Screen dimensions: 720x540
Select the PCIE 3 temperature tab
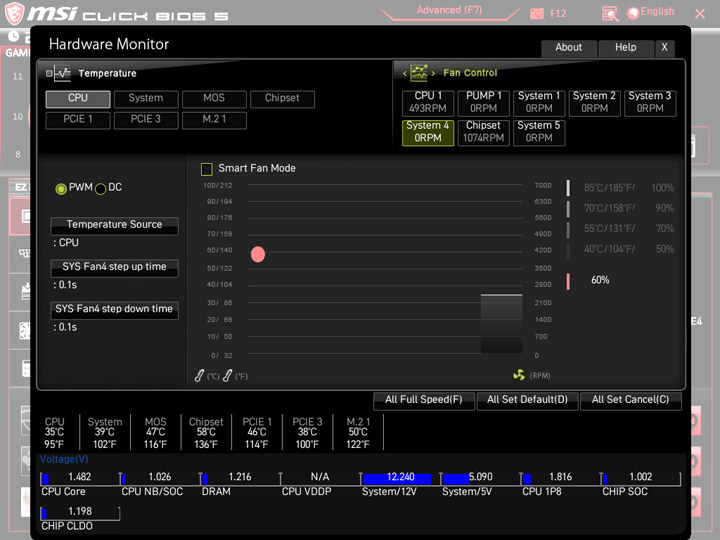click(146, 119)
